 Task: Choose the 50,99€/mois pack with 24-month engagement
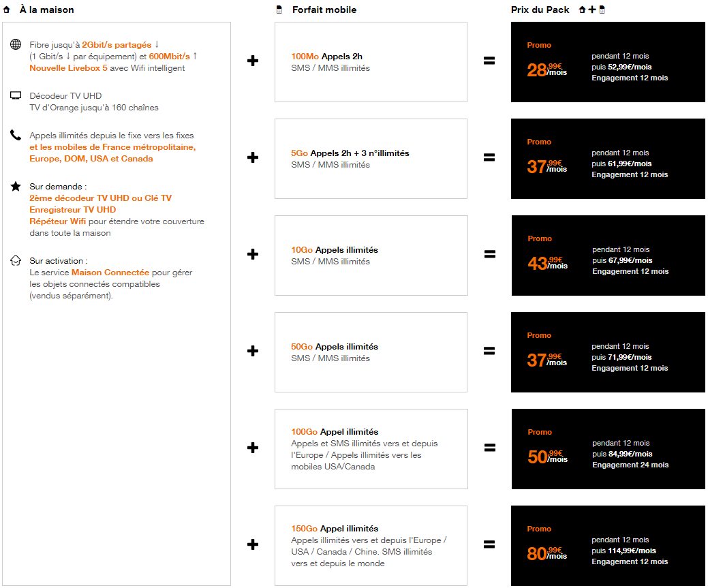tap(607, 449)
